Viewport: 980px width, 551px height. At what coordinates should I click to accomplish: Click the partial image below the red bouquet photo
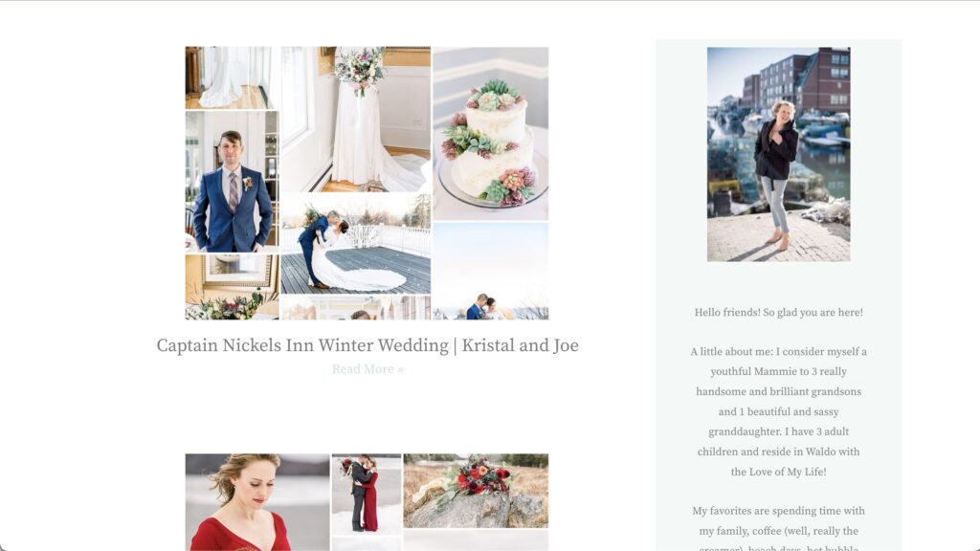[x=476, y=540]
